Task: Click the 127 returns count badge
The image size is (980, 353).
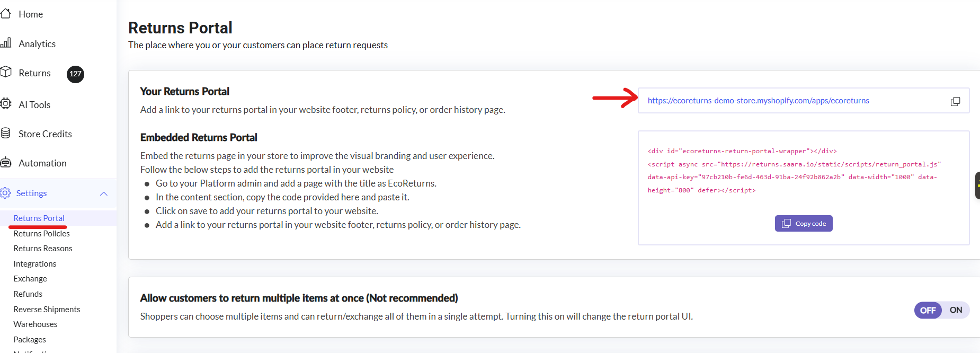Action: [75, 74]
